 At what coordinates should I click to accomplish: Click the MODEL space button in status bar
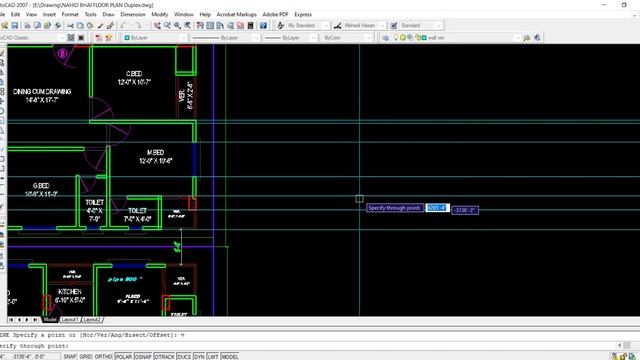pyautogui.click(x=230, y=356)
